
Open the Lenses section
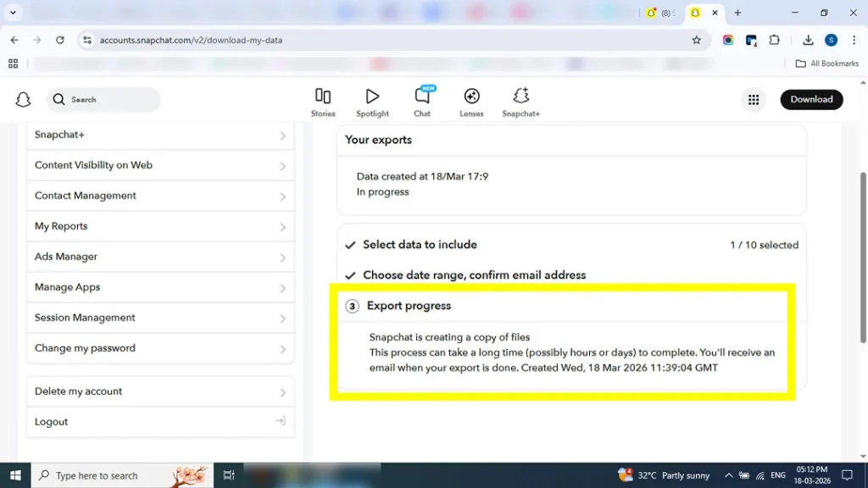click(x=471, y=99)
